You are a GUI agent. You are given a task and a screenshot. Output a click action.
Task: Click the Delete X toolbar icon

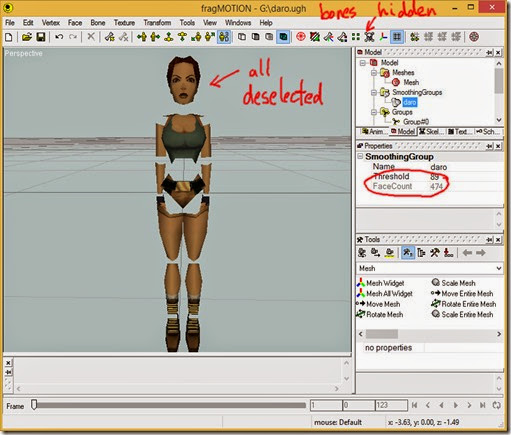(91, 37)
